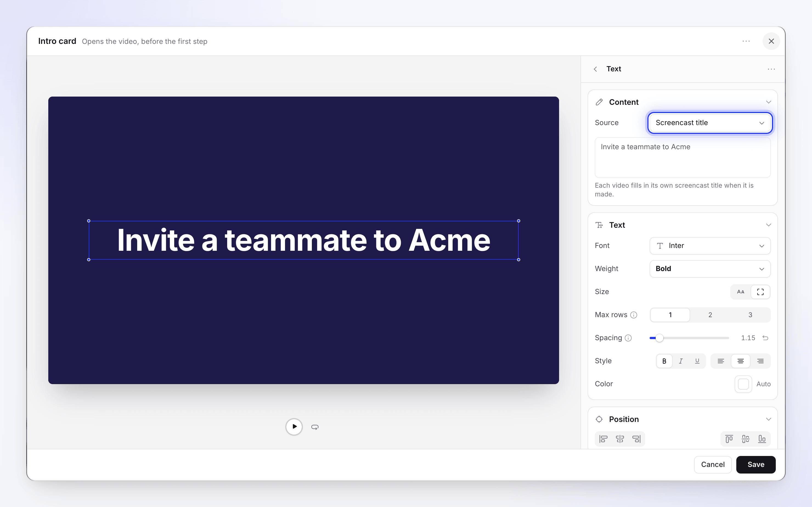Open the Weight dropdown
This screenshot has width=812, height=507.
(710, 269)
